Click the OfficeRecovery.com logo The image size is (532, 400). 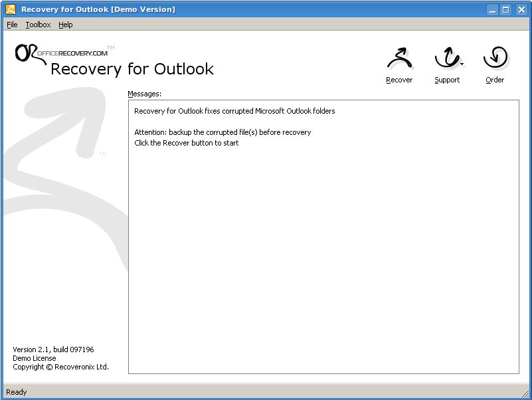point(64,53)
